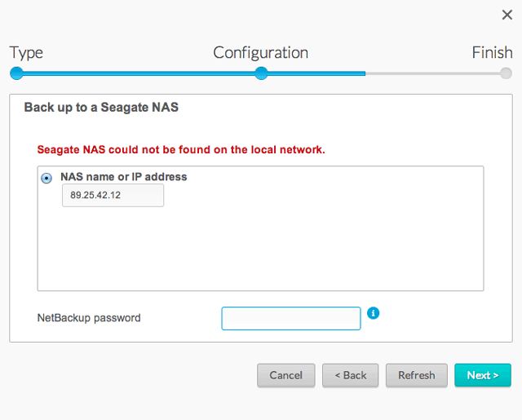Click the Configuration step label
The height and width of the screenshot is (420, 522).
tap(260, 53)
